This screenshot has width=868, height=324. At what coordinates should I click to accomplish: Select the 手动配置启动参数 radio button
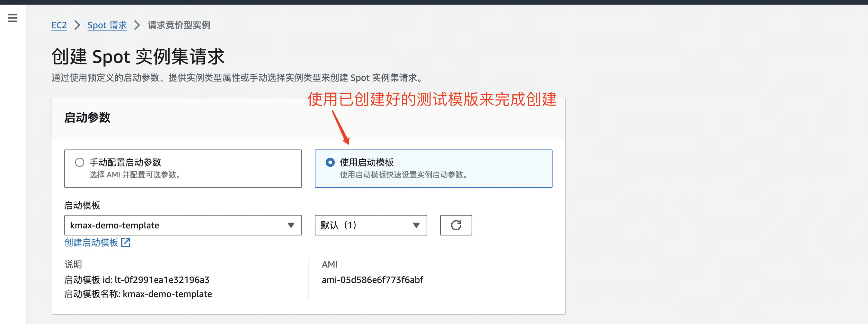[80, 163]
